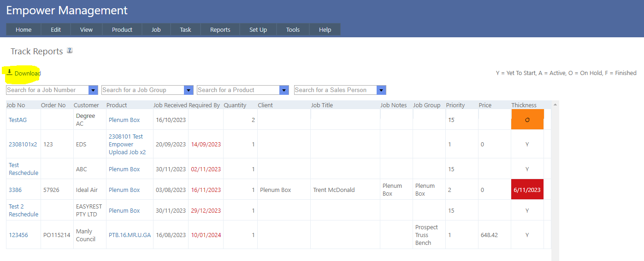
Task: Click the Search for a Job Number field
Action: (47, 90)
